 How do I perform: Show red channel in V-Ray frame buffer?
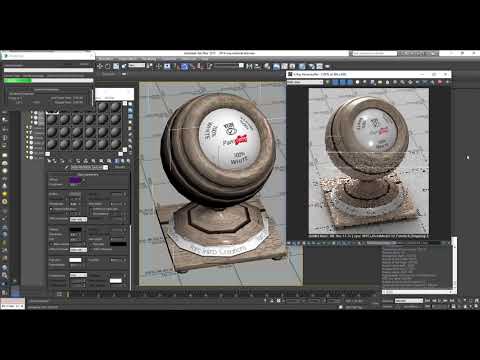point(335,82)
